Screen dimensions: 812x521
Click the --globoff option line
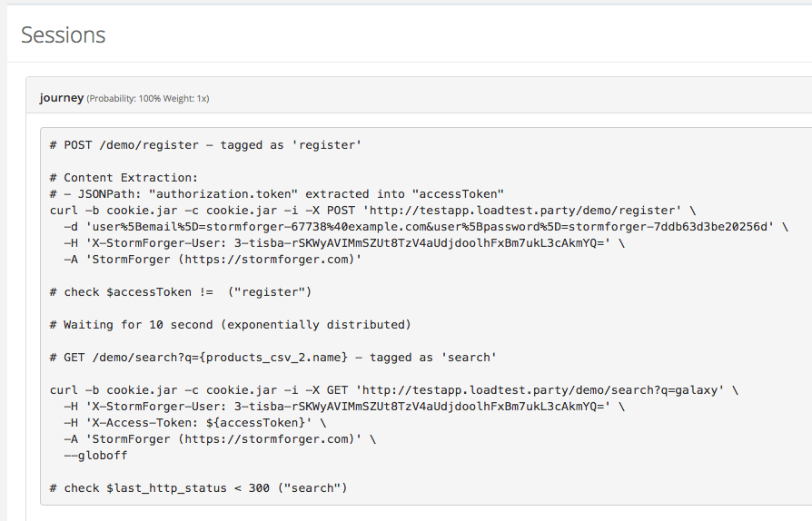(95, 456)
